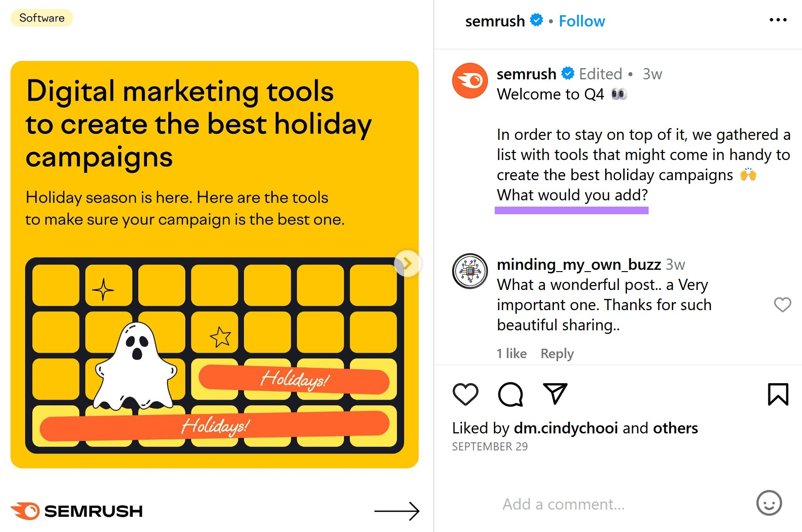Toggle Follow for semrush

click(x=582, y=21)
